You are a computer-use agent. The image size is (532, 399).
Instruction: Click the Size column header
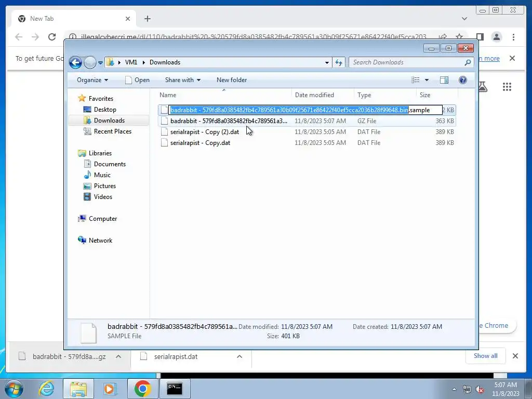coord(437,95)
